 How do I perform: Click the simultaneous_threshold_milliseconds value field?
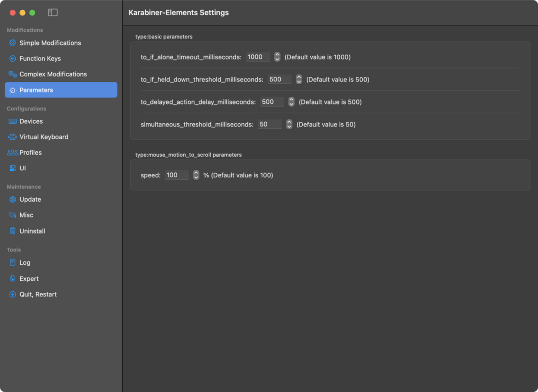click(270, 124)
